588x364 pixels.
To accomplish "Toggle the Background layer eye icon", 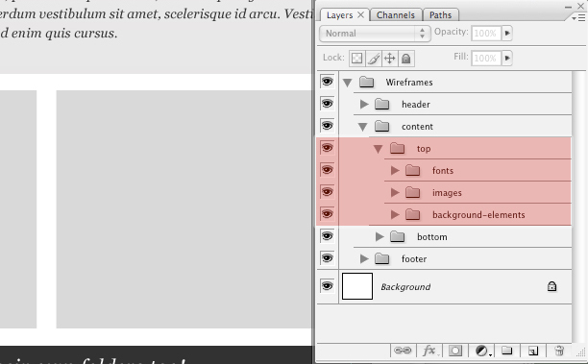I will pyautogui.click(x=327, y=286).
